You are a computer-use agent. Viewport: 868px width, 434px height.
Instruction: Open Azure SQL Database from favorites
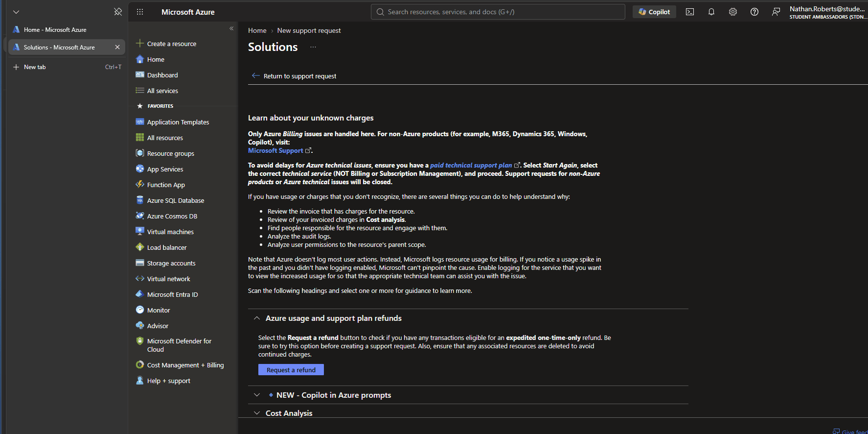176,200
